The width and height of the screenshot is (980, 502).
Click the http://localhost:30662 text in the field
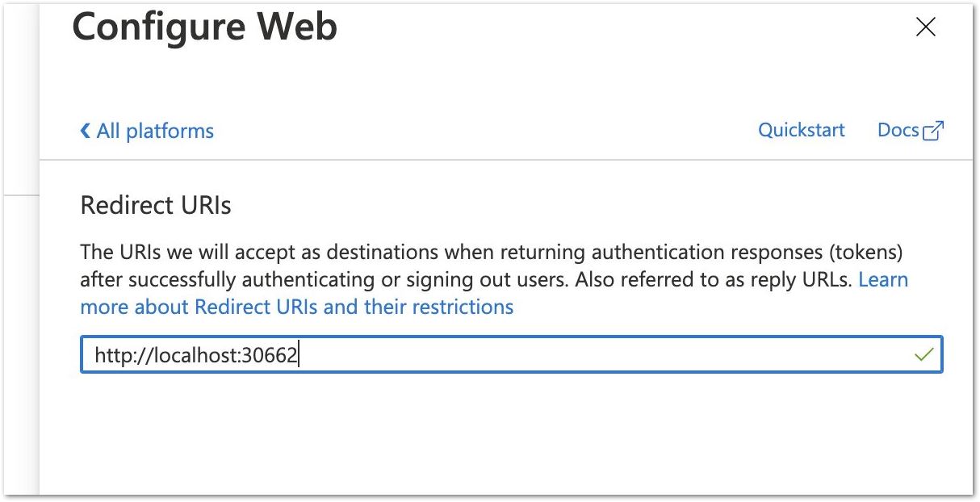[x=196, y=354]
